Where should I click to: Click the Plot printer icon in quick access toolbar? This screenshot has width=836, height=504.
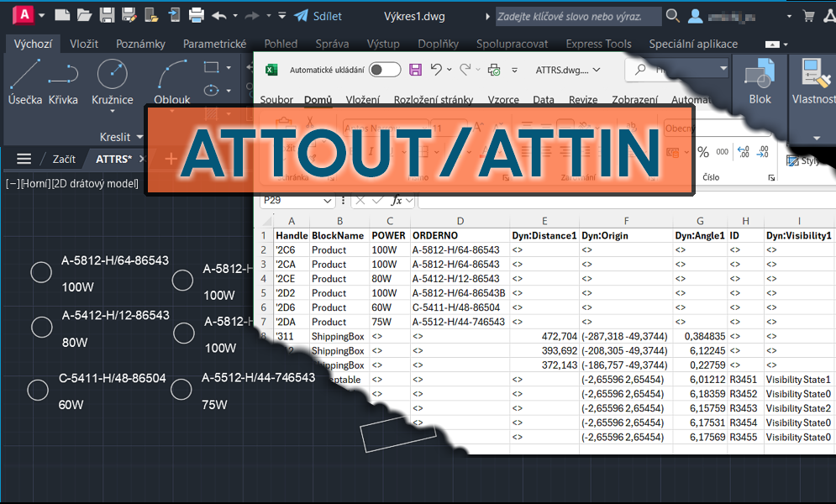click(x=196, y=15)
